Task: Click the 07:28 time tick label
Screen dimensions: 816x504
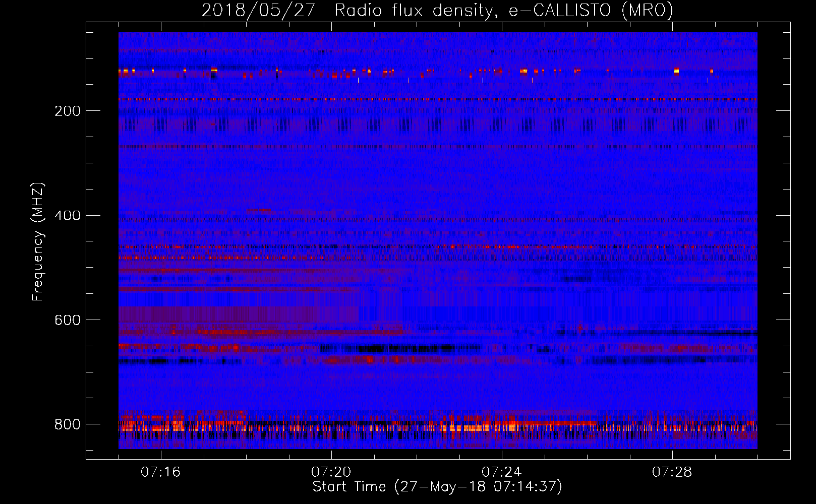Action: click(x=672, y=472)
